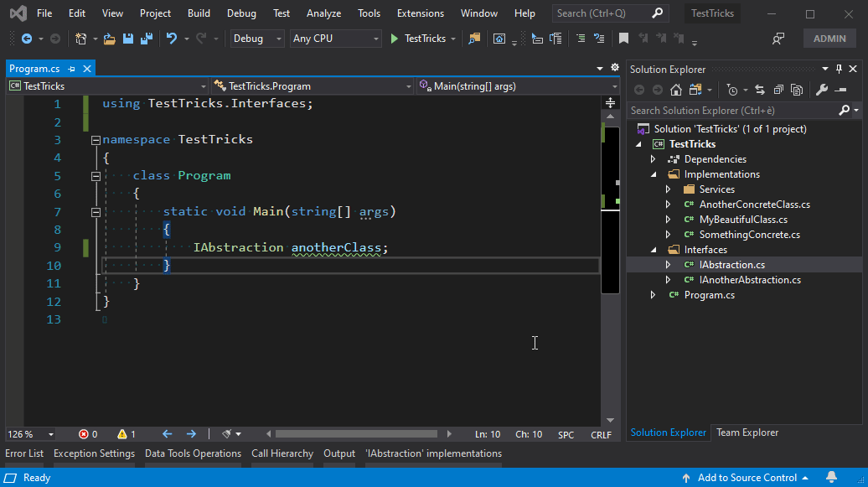Close the Program.cs editor tab
Screen dimensions: 868x487
point(87,69)
